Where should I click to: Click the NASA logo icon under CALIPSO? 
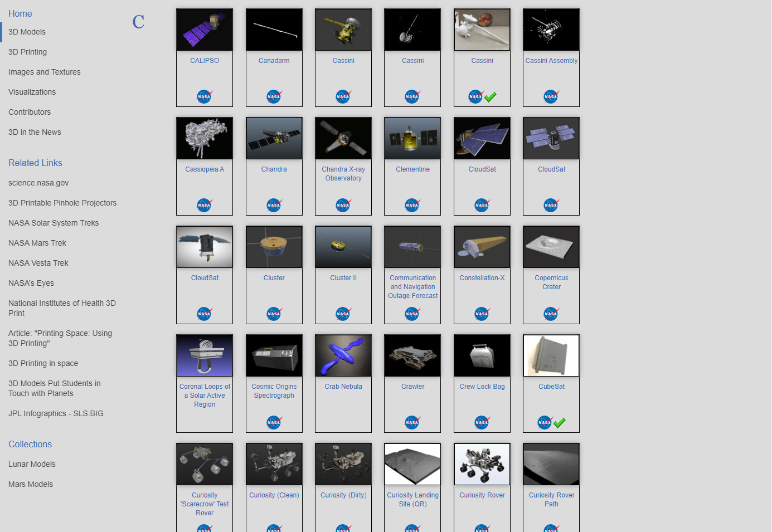[x=204, y=96]
